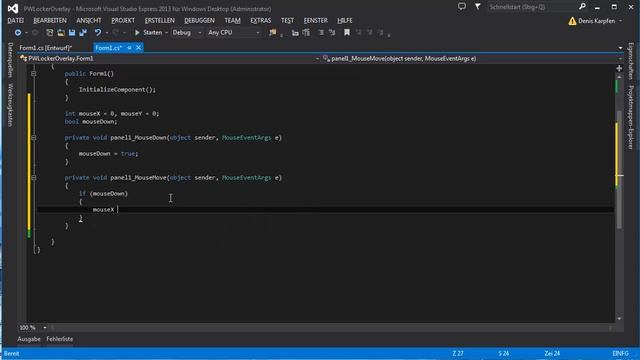Open the navigate backward history dropdown
Image resolution: width=640 pixels, height=360 pixels.
[26, 33]
